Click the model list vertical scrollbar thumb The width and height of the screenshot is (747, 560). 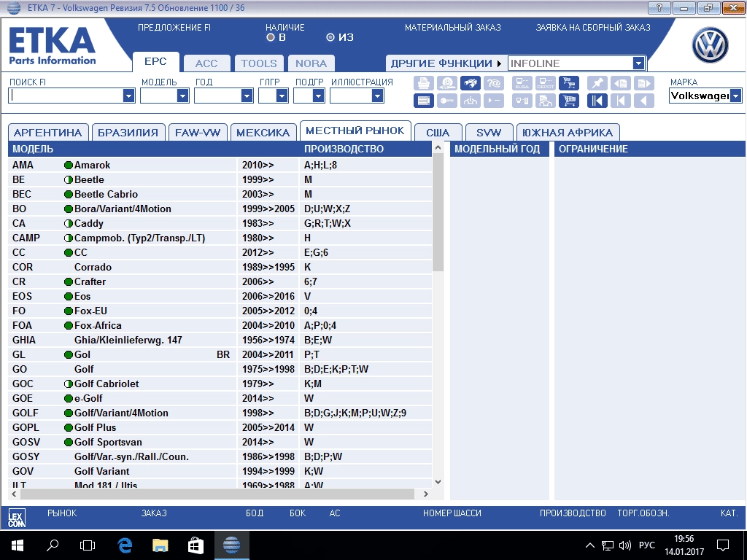coord(438,214)
